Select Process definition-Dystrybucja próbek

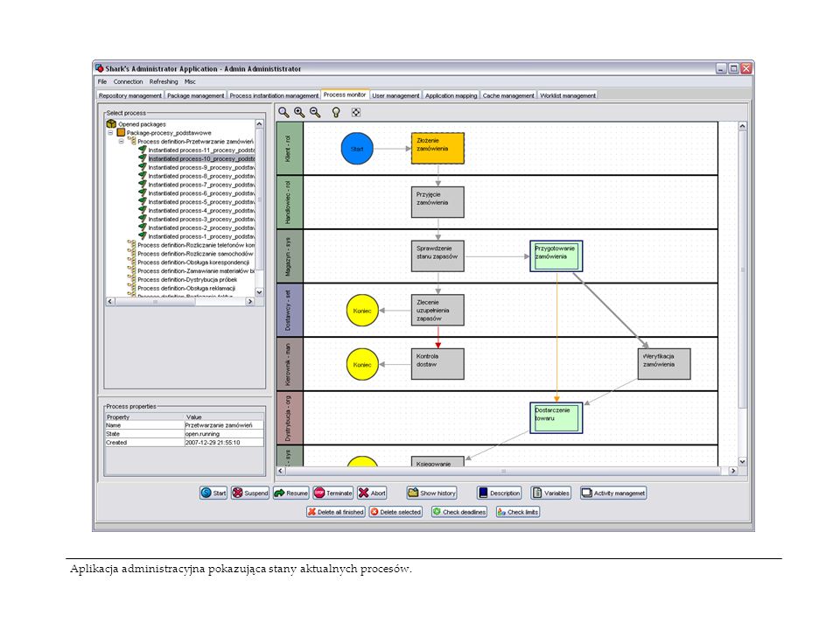click(187, 279)
